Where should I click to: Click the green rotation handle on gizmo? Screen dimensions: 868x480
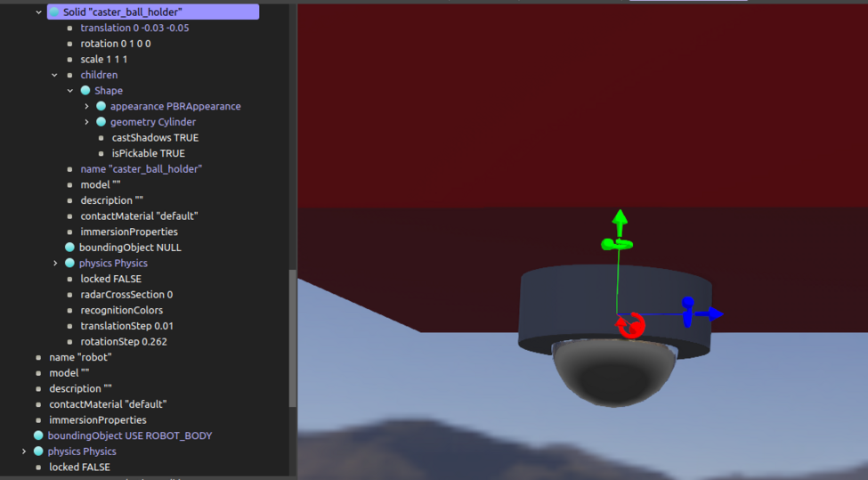click(x=615, y=243)
